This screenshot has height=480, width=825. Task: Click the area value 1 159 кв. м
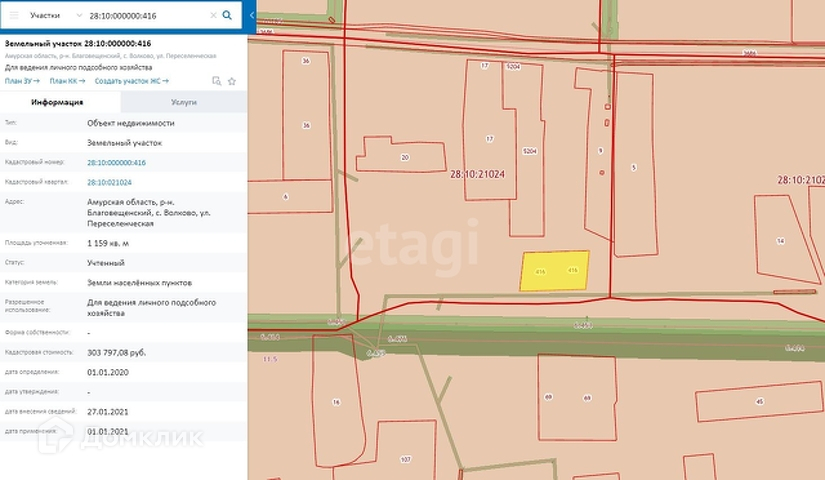[108, 243]
